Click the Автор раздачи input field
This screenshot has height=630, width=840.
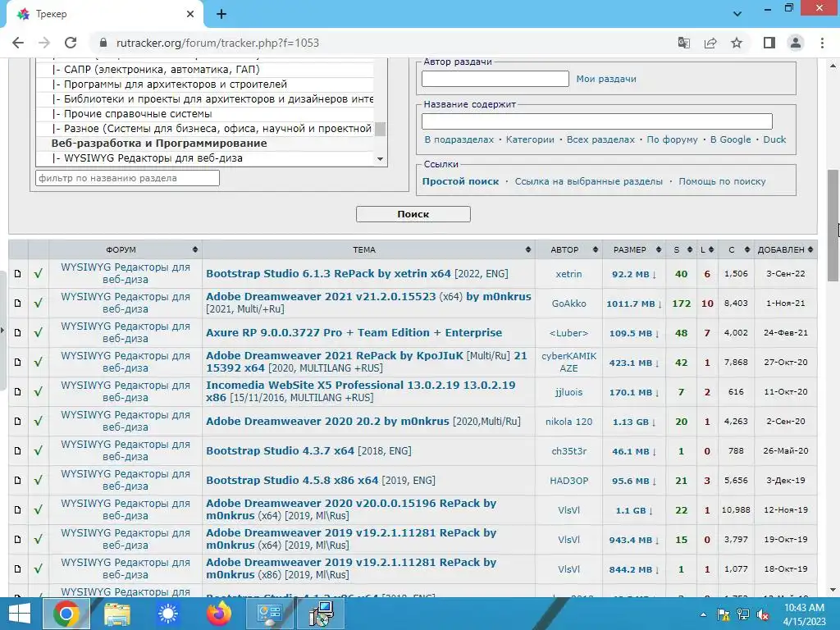pos(495,79)
